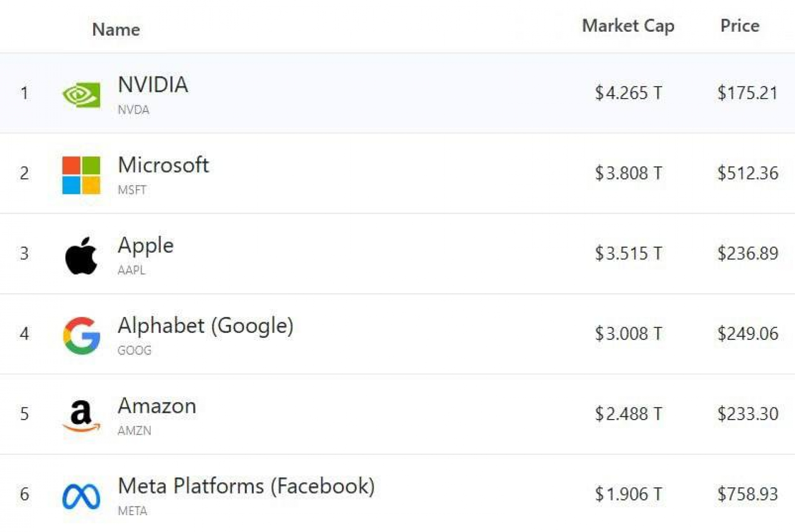Click the NVDA ticker symbol

[133, 110]
